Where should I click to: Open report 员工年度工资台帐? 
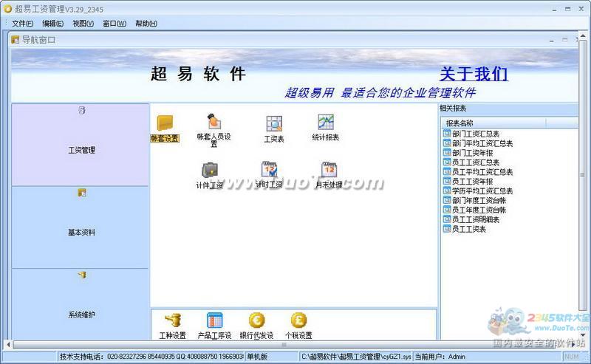click(x=474, y=210)
